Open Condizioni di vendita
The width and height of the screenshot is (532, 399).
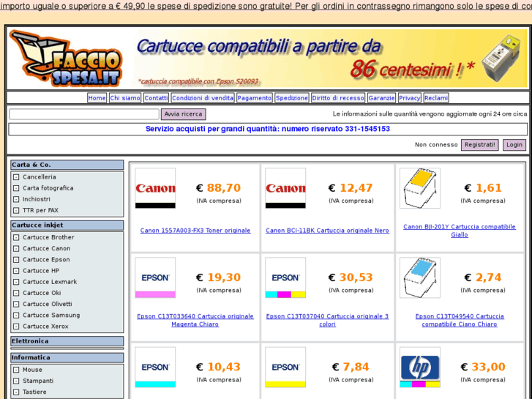click(x=203, y=98)
